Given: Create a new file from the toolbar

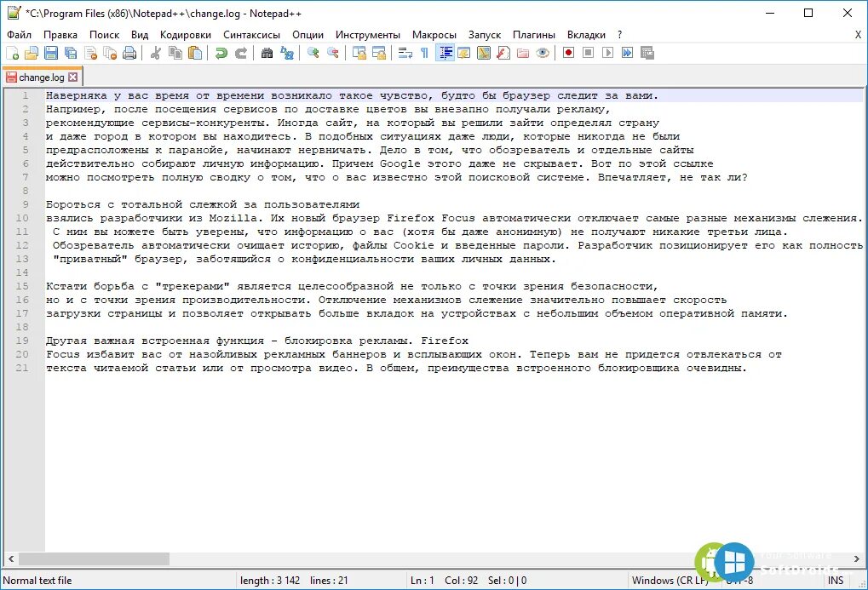Looking at the screenshot, I should tap(12, 53).
